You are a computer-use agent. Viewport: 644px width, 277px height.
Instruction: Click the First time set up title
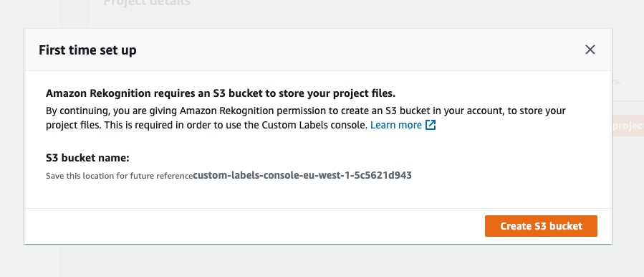87,50
